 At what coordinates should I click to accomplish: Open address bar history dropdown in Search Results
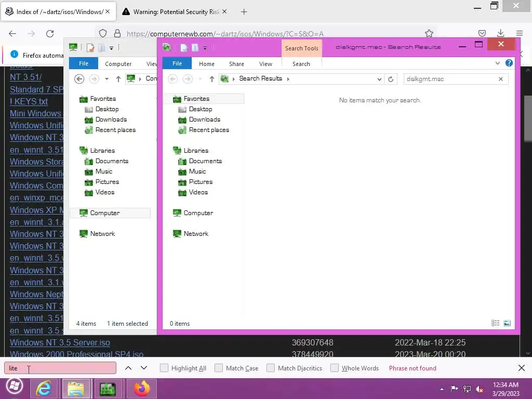pyautogui.click(x=379, y=79)
